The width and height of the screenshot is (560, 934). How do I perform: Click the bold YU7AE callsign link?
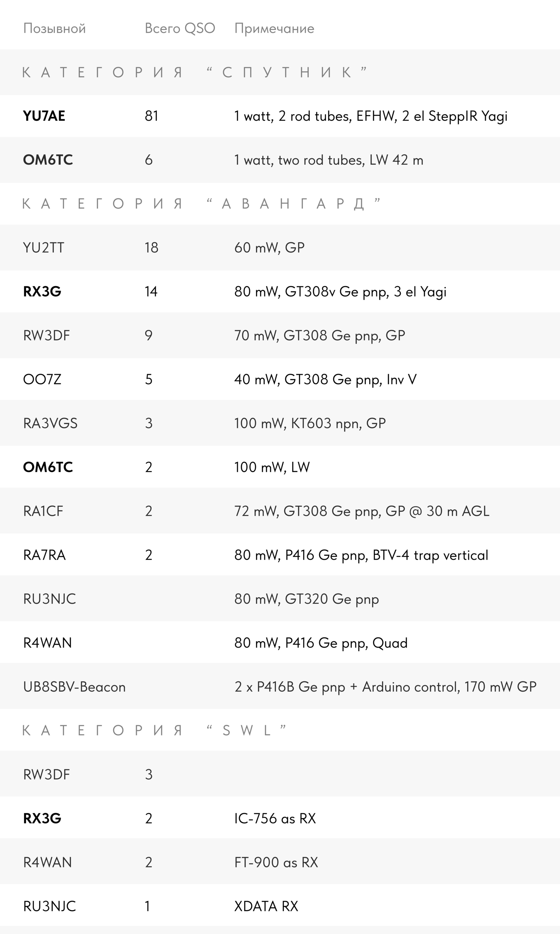coord(44,116)
